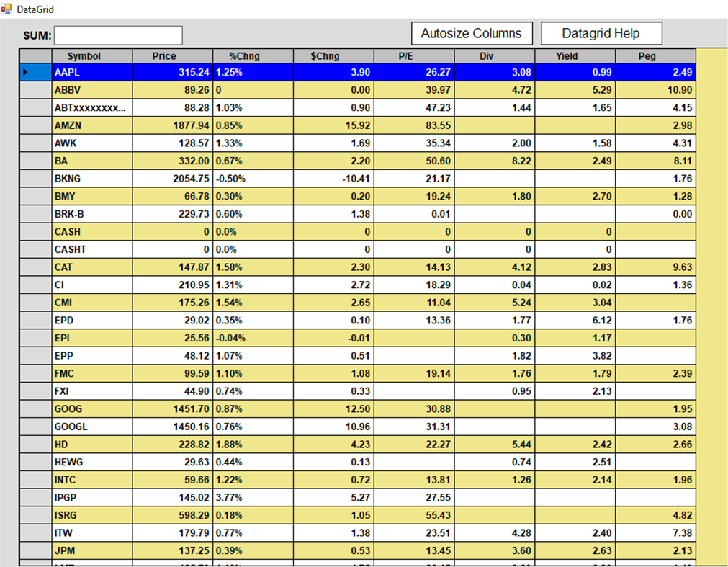Click inside the SUM text field
The height and width of the screenshot is (567, 728).
click(118, 35)
